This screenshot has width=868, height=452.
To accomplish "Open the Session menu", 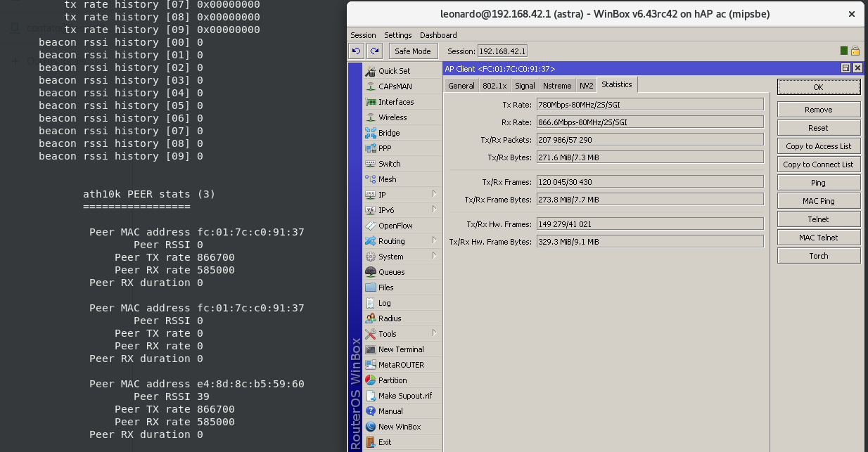I will [363, 35].
